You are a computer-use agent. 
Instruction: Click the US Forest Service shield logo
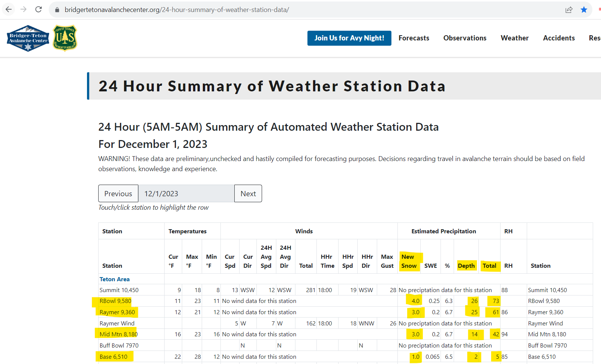tap(65, 38)
